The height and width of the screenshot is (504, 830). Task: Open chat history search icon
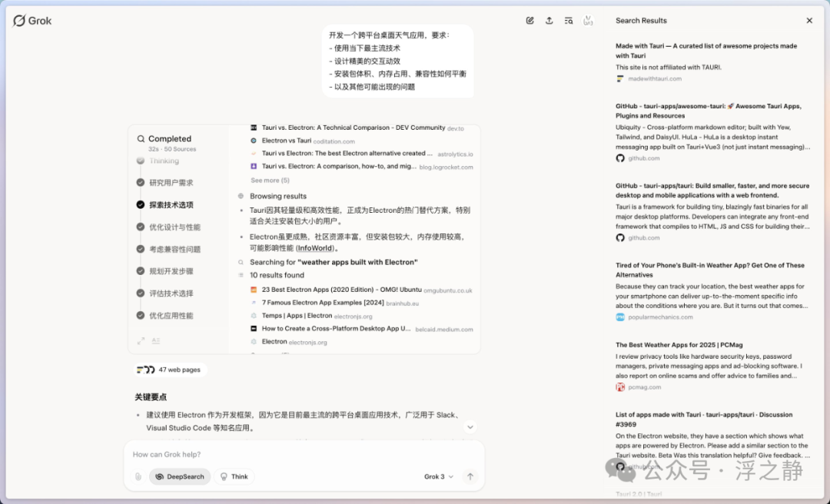pyautogui.click(x=569, y=21)
